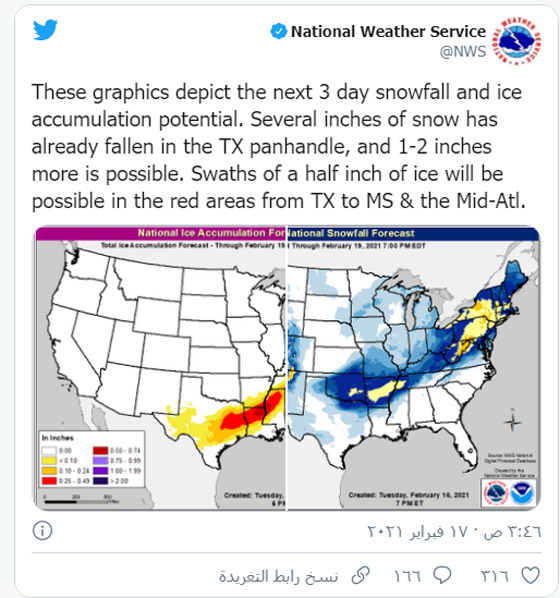This screenshot has height=598, width=560.
Task: Open the National Snowfall Forecast image
Action: [x=414, y=368]
